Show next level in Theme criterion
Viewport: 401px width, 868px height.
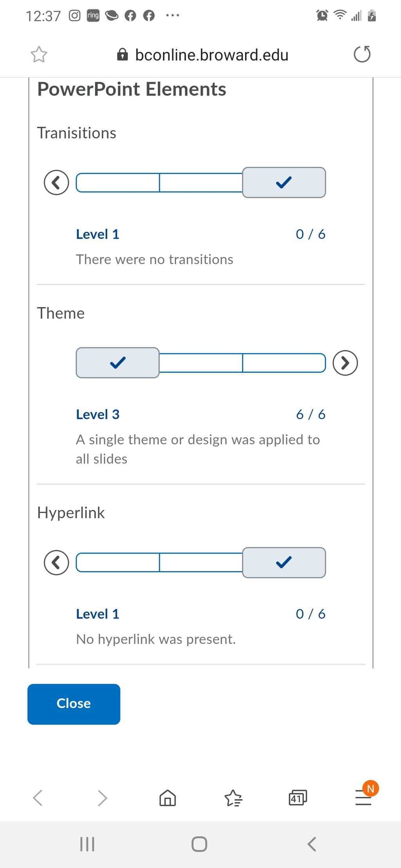click(x=345, y=363)
